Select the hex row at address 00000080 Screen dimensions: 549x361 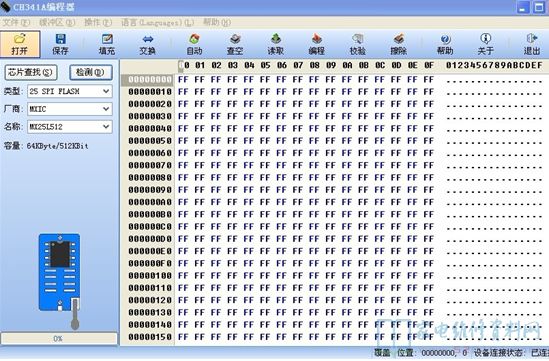click(x=334, y=178)
